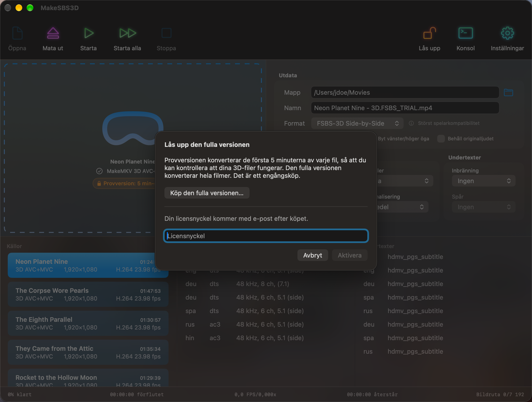Click the Starta alla double-arrow icon
The height and width of the screenshot is (402, 532).
click(x=127, y=33)
